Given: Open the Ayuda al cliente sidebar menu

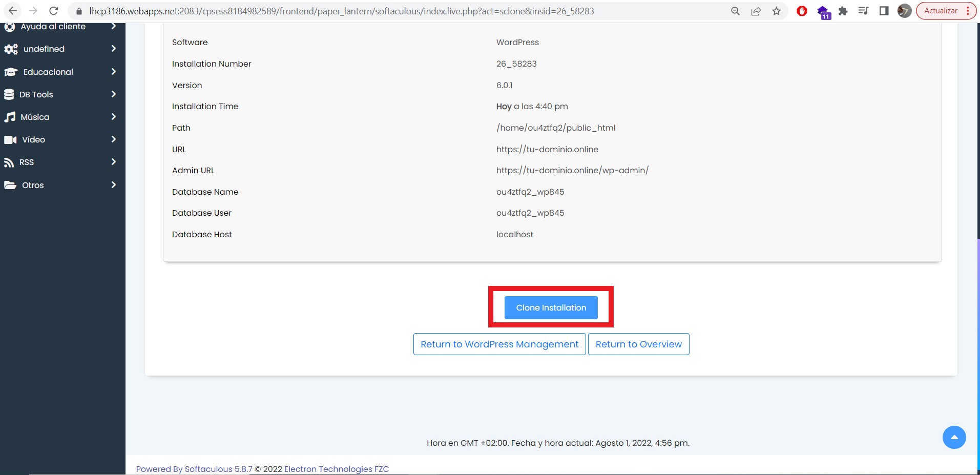Looking at the screenshot, I should 62,27.
